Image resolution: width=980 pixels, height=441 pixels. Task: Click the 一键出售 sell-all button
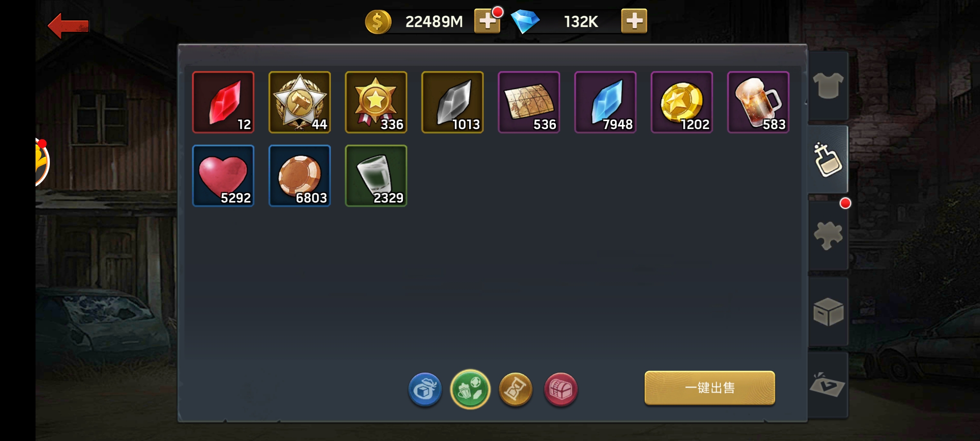pos(710,388)
